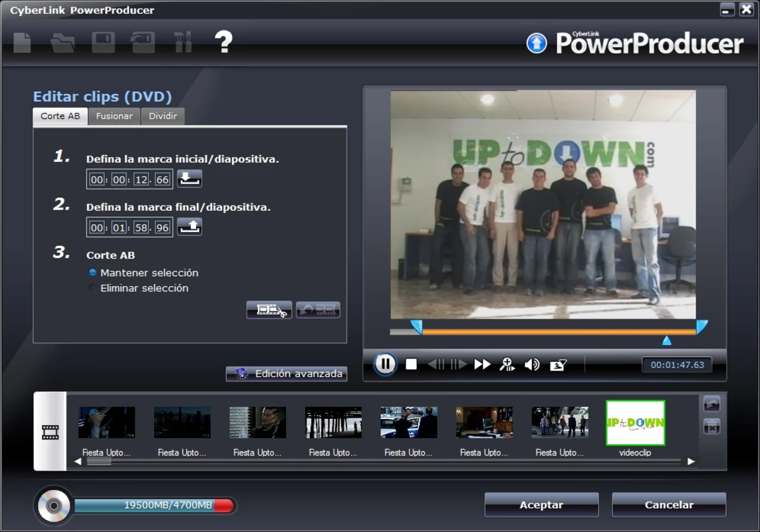Viewport: 760px width, 532px height.
Task: Set the initial mark with the mark-in button
Action: pos(189,179)
